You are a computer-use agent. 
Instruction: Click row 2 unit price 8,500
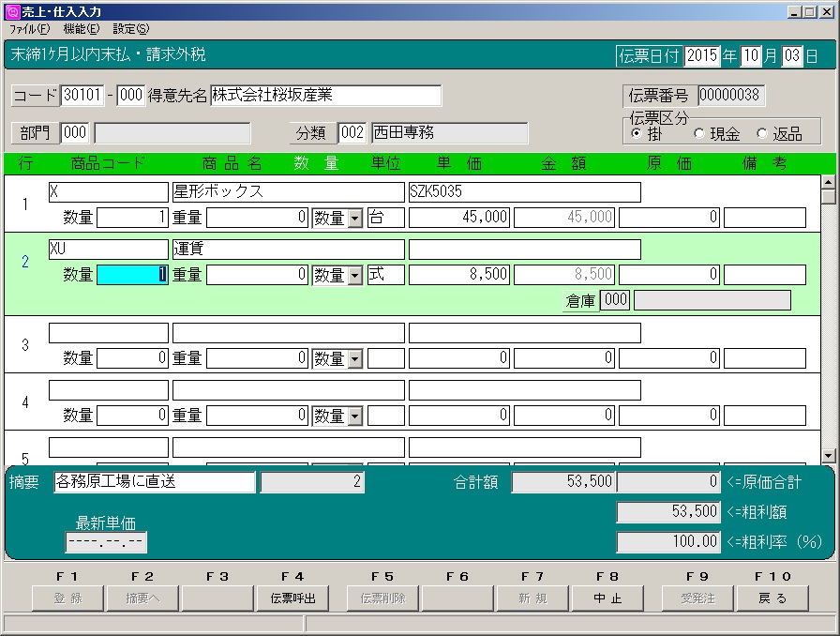[459, 275]
